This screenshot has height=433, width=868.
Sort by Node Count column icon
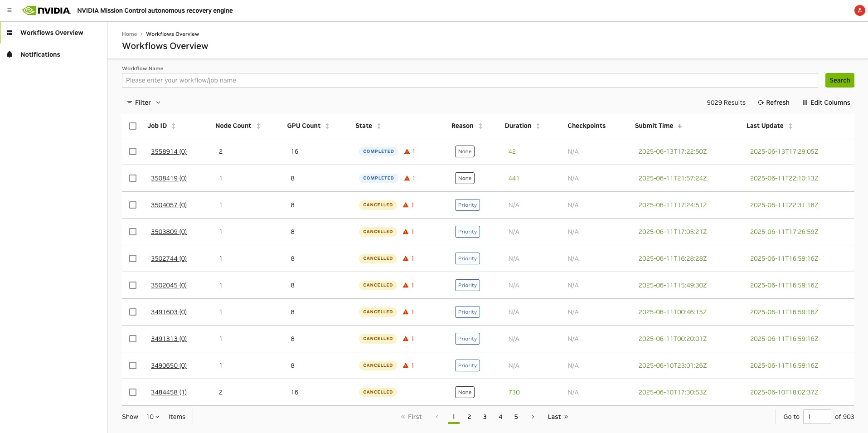(x=258, y=126)
